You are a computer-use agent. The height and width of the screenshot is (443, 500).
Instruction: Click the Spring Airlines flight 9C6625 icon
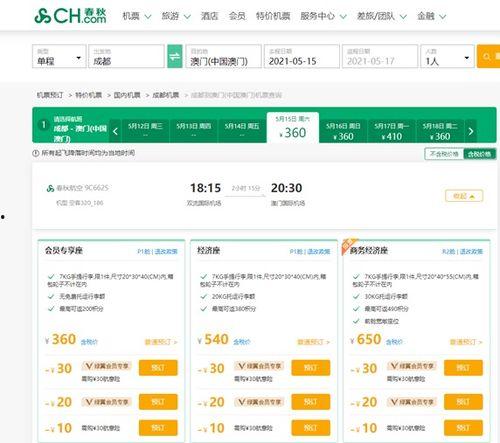(x=50, y=188)
